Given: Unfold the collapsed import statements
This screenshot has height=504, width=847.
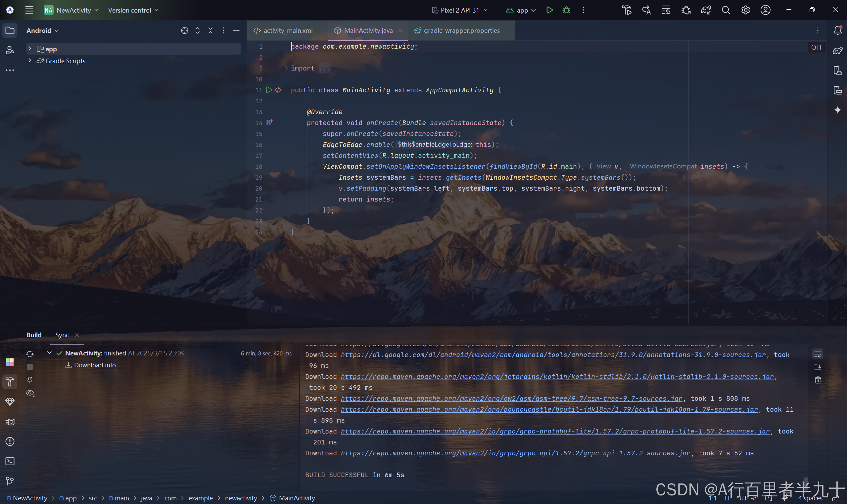Looking at the screenshot, I should [x=286, y=68].
